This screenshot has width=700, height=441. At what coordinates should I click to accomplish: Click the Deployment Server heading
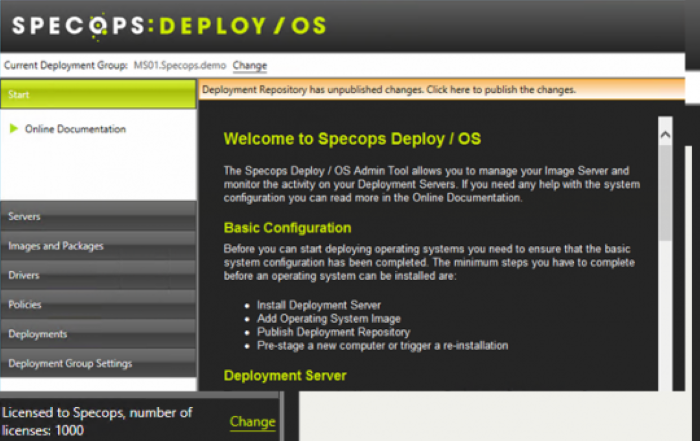[285, 375]
